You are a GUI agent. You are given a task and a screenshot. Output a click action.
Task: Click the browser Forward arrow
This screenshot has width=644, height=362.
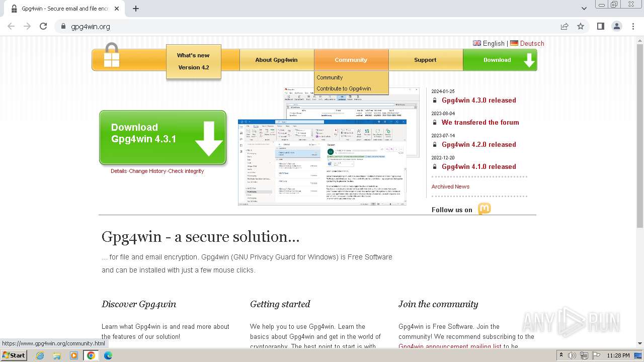[x=27, y=27]
